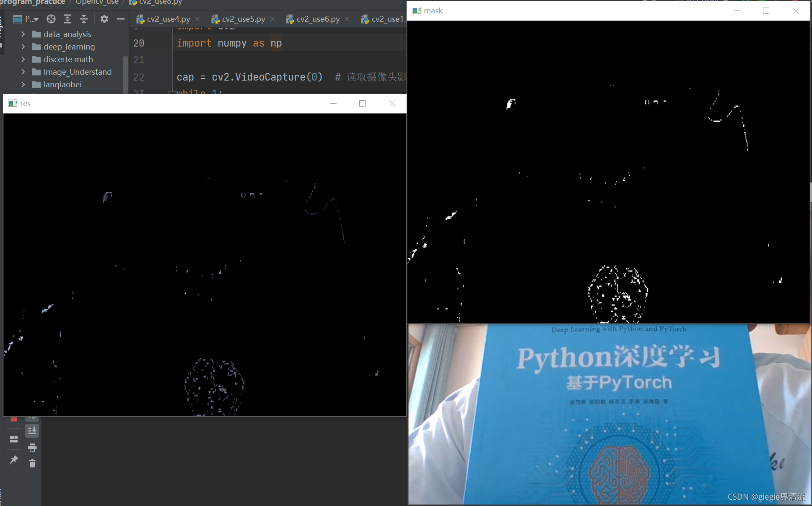Screen dimensions: 812x506
Task: Expand the deep_learning folder
Action: coord(23,47)
